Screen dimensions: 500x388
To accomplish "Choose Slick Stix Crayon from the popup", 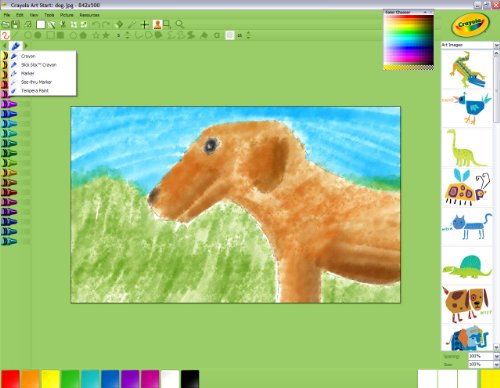I will pos(43,65).
